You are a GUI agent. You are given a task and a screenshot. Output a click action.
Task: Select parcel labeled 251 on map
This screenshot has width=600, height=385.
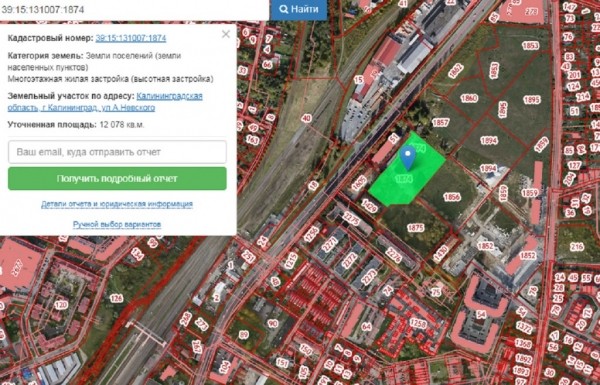click(248, 256)
